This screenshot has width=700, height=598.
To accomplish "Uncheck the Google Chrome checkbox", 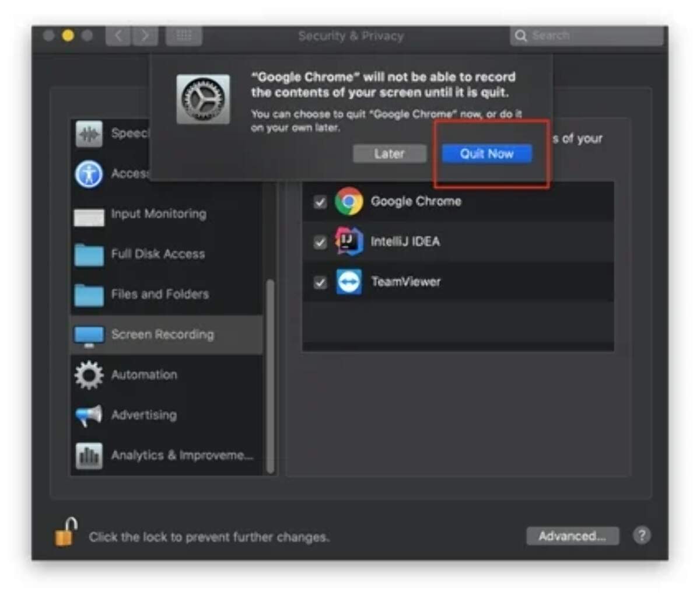I will coord(320,202).
